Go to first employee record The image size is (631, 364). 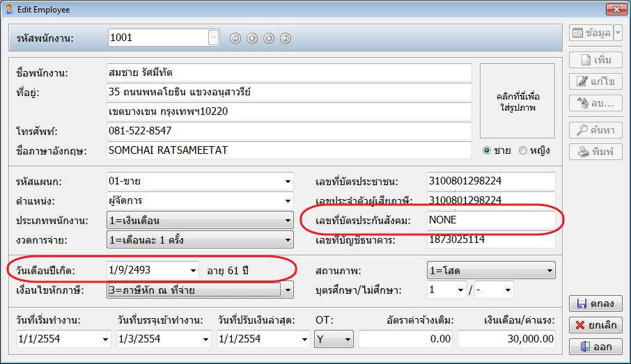point(235,38)
